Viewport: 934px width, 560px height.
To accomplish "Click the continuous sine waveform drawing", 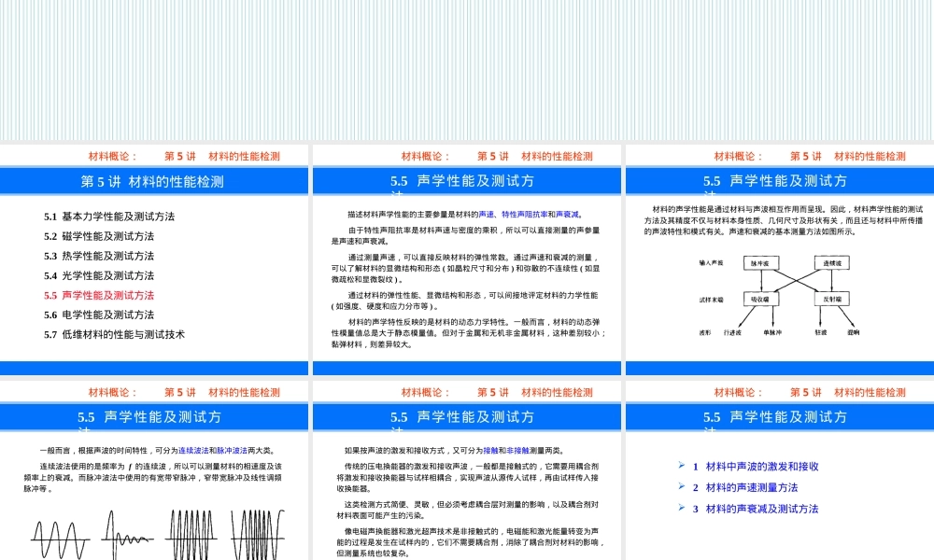I will point(60,539).
